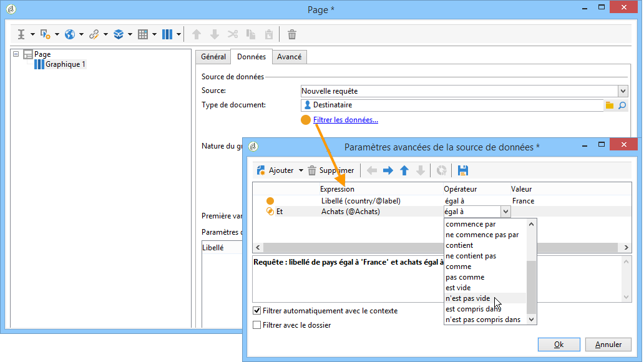The image size is (644, 362).
Task: Click the Achats (@Achats) expression cell
Action: click(x=351, y=212)
